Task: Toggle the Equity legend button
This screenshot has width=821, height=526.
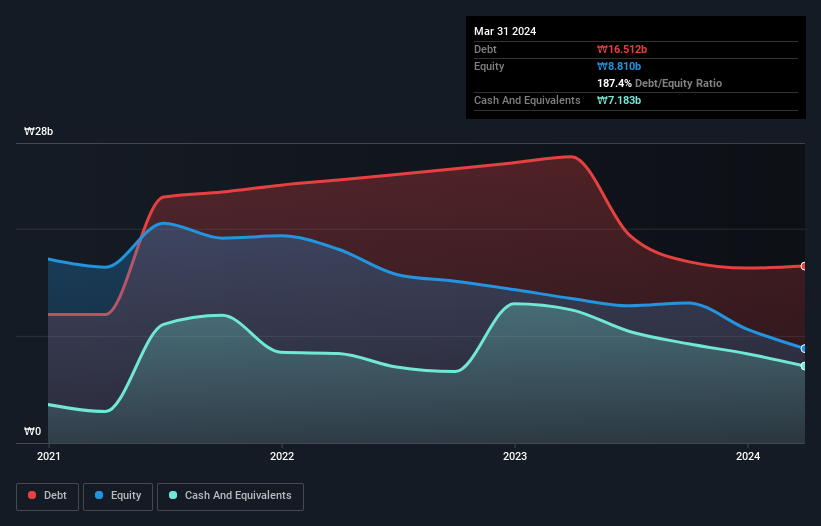Action: pyautogui.click(x=118, y=496)
